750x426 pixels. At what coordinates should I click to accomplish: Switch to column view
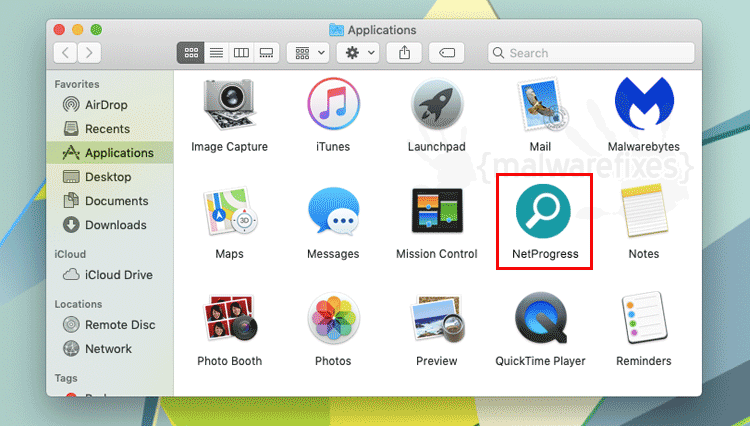[241, 53]
